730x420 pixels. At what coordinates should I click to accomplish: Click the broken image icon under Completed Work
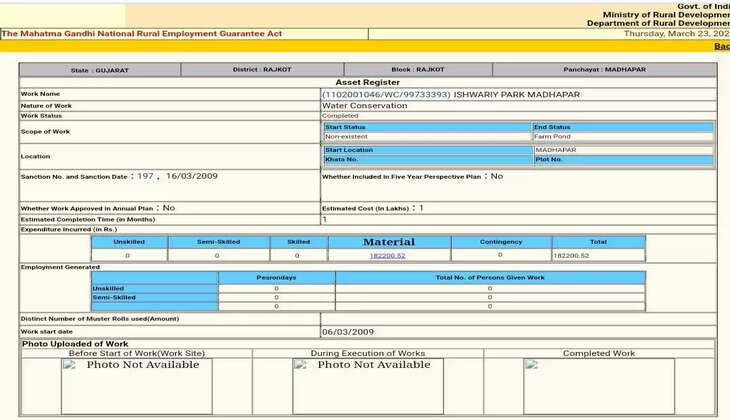click(531, 366)
